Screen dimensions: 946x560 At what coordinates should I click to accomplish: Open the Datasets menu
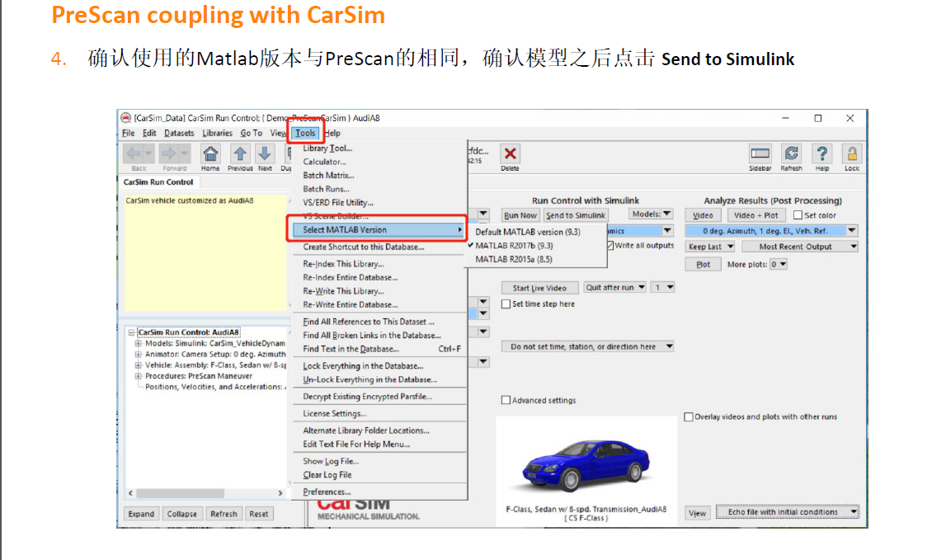179,132
